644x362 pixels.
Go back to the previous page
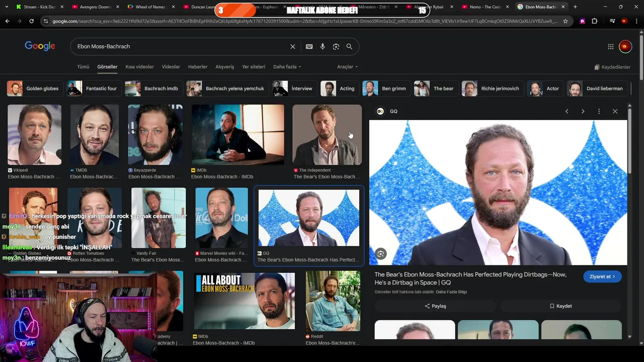click(7, 21)
